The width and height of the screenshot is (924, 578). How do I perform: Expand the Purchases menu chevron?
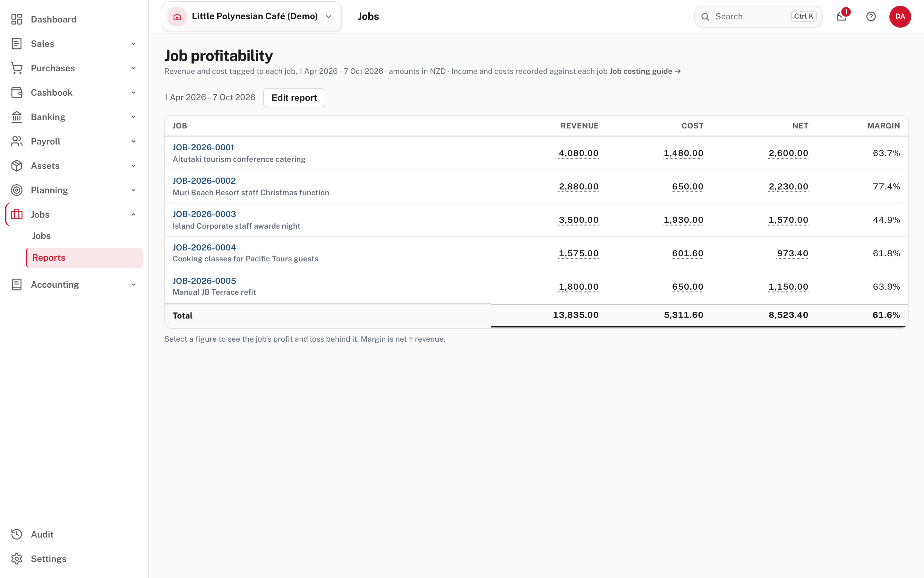[x=133, y=68]
